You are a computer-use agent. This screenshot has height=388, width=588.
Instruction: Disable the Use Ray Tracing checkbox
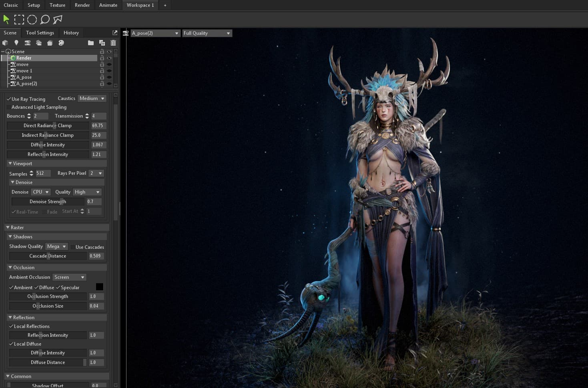[x=9, y=99]
